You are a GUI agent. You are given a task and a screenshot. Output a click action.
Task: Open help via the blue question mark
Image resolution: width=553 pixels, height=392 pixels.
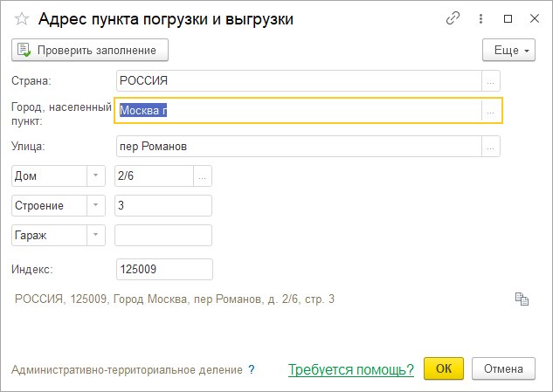tap(251, 369)
